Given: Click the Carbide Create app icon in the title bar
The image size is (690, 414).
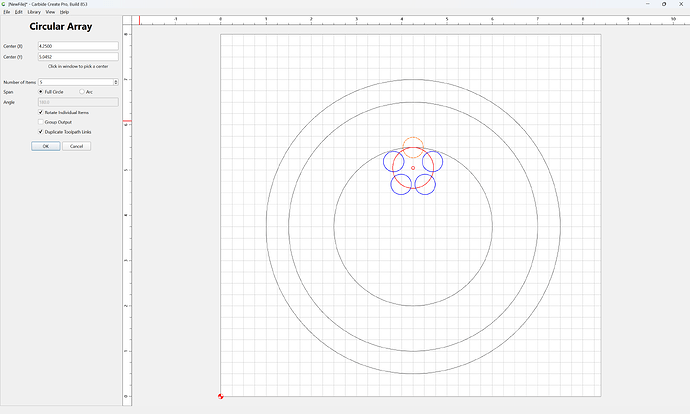Looking at the screenshot, I should click(x=4, y=4).
